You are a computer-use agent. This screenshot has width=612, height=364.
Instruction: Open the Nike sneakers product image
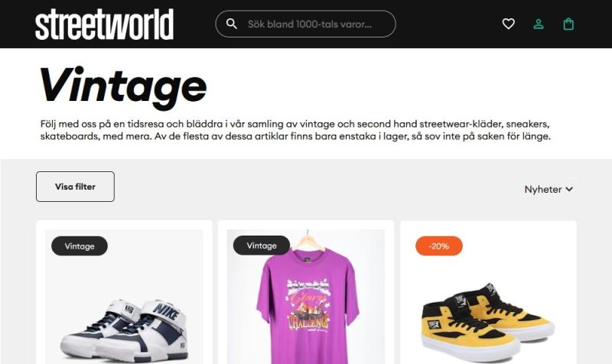point(124,297)
